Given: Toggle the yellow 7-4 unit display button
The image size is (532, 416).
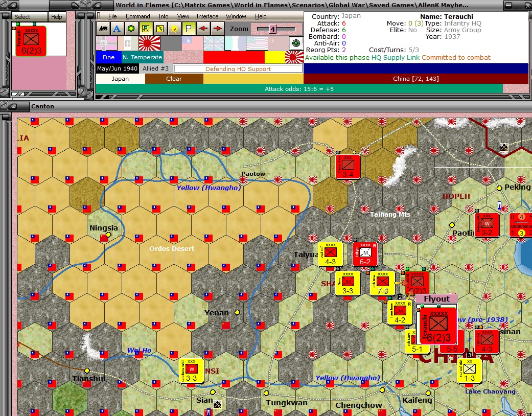Looking at the screenshot, I should pyautogui.click(x=160, y=29).
